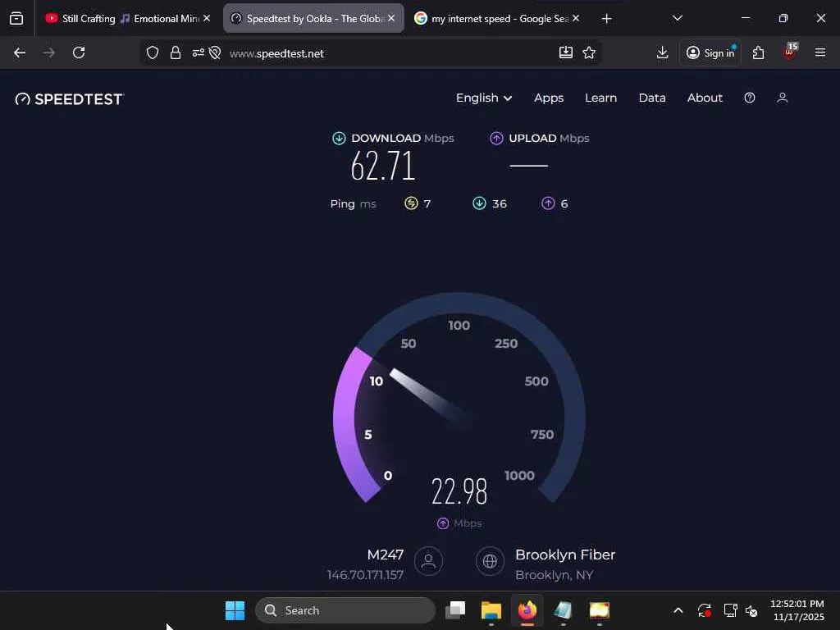Select the Speedtest by Ookla tab
The height and width of the screenshot is (630, 840).
tap(313, 19)
